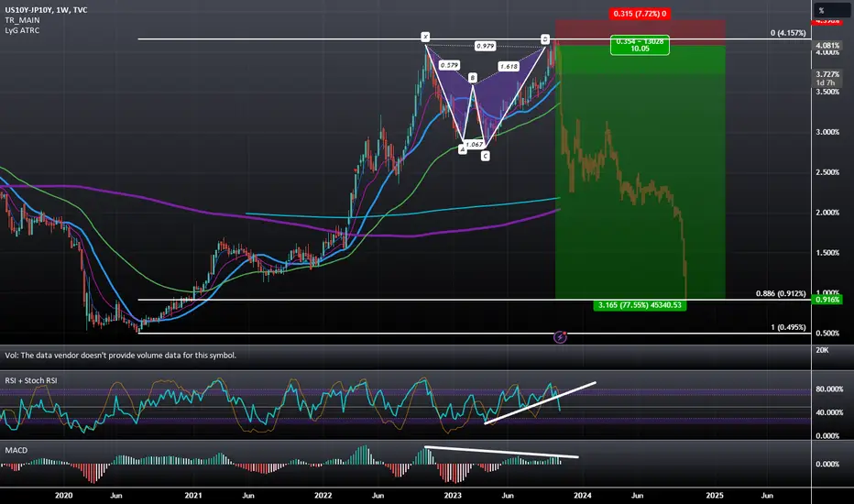
Task: Click the 4.081% price axis tag
Action: click(x=827, y=46)
